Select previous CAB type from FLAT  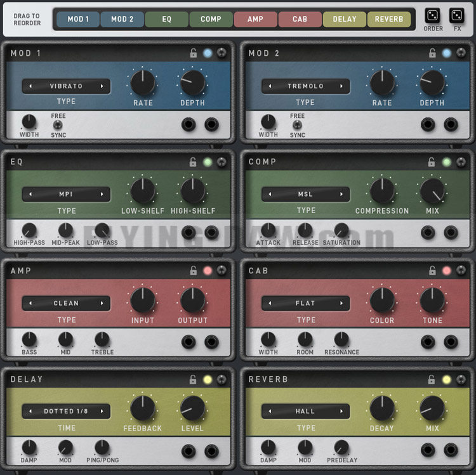(x=270, y=303)
